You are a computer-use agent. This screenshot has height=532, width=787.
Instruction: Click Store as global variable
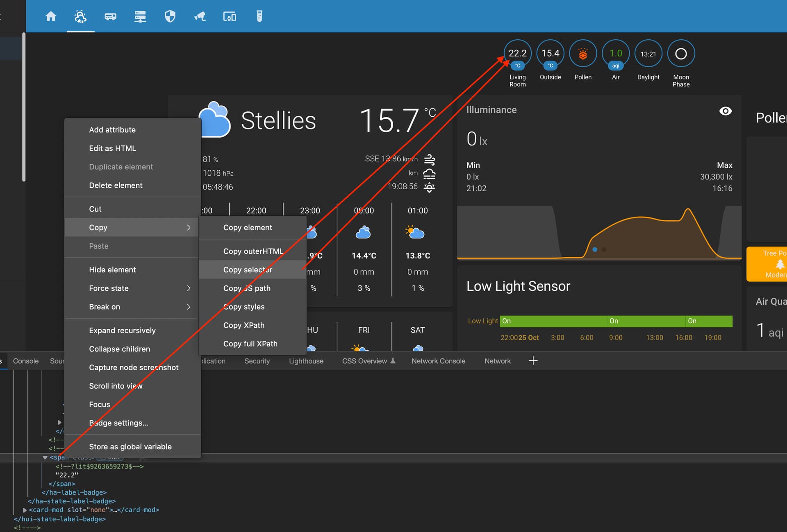130,446
